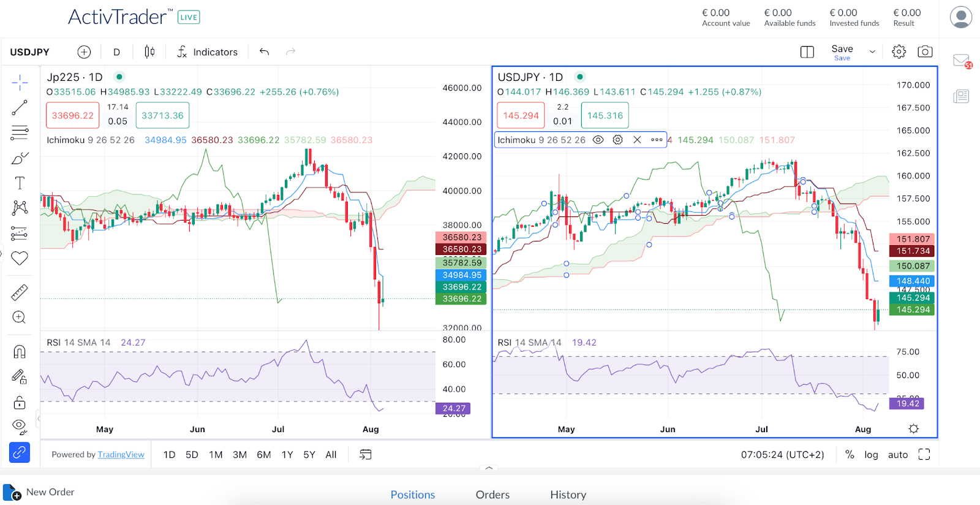Select the measure ruler tool

[20, 292]
